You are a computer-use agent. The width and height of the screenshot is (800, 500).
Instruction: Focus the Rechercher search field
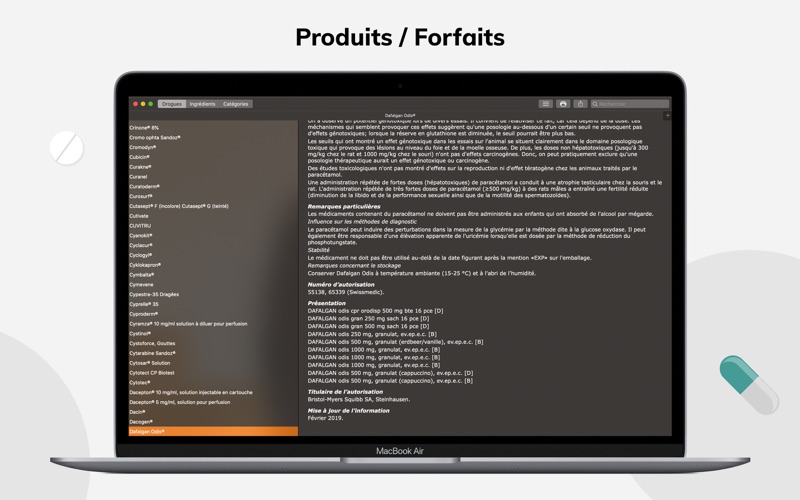pos(630,104)
